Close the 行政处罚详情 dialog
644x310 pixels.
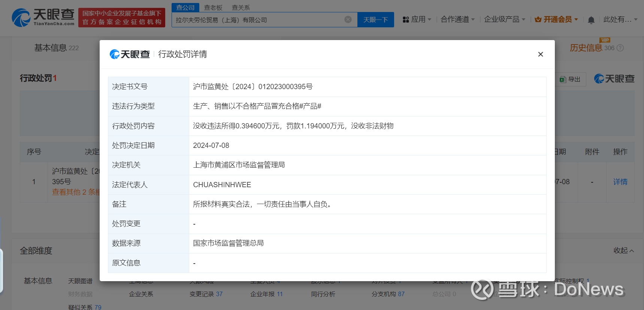(x=540, y=54)
